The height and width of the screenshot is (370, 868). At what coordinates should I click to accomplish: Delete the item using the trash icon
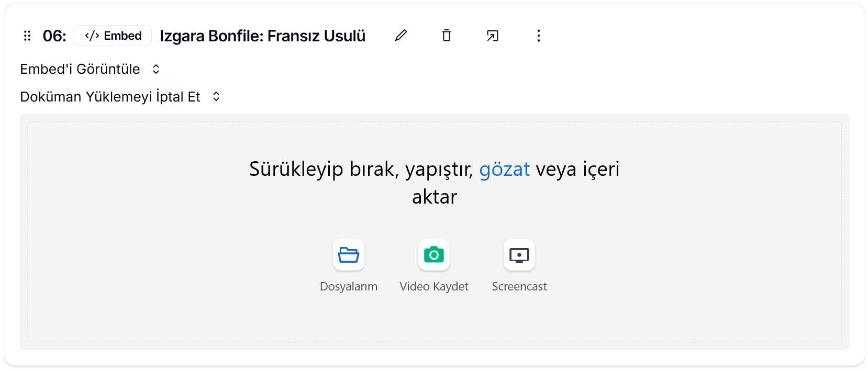[x=447, y=36]
